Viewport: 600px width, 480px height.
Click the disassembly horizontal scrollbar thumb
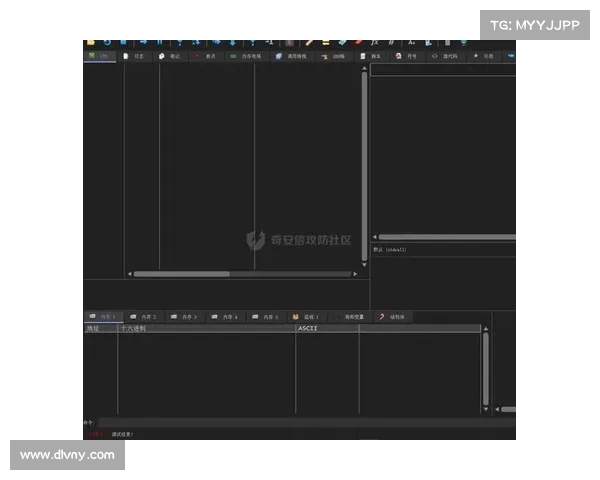[x=182, y=274]
